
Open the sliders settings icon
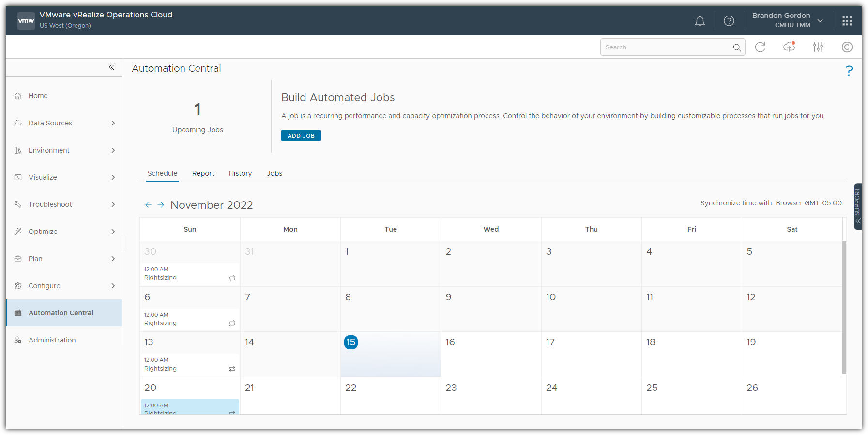click(x=818, y=47)
